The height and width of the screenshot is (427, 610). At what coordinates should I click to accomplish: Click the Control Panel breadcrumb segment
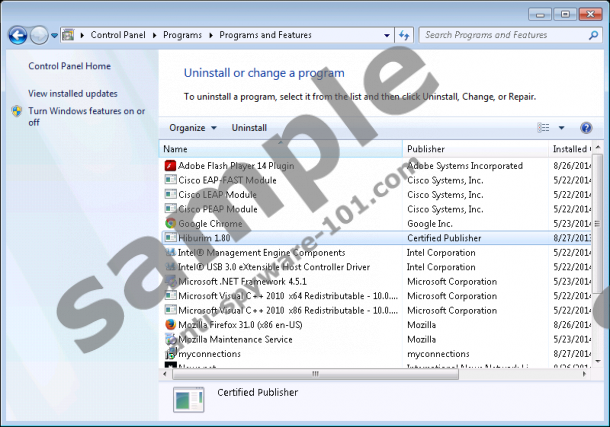[117, 35]
